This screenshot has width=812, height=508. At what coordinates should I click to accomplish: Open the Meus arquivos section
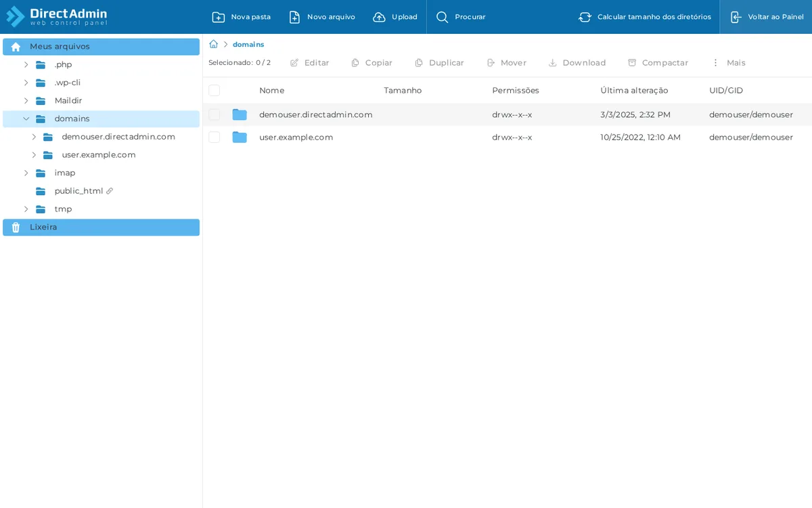tap(101, 47)
